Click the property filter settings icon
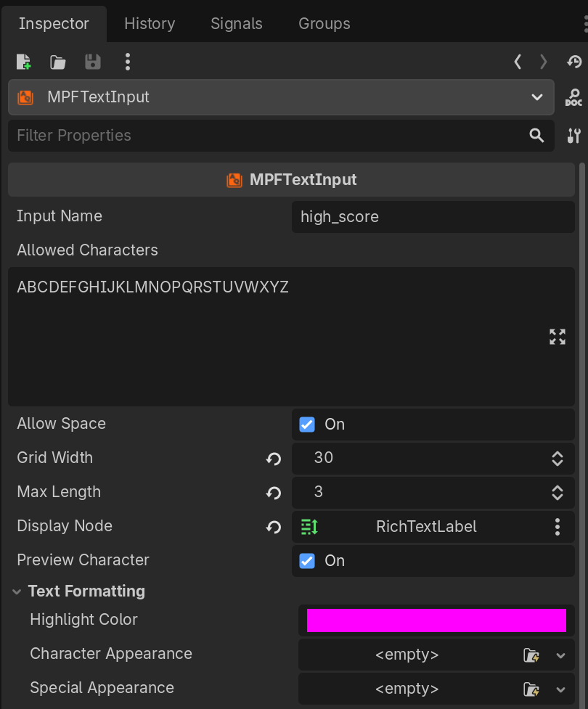The height and width of the screenshot is (709, 588). [x=573, y=136]
